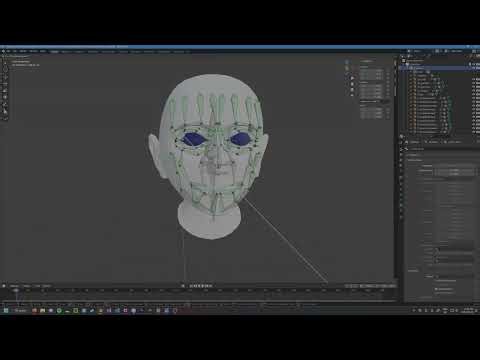Open the Windows Start menu
Image resolution: width=480 pixels, height=360 pixels.
point(6,310)
